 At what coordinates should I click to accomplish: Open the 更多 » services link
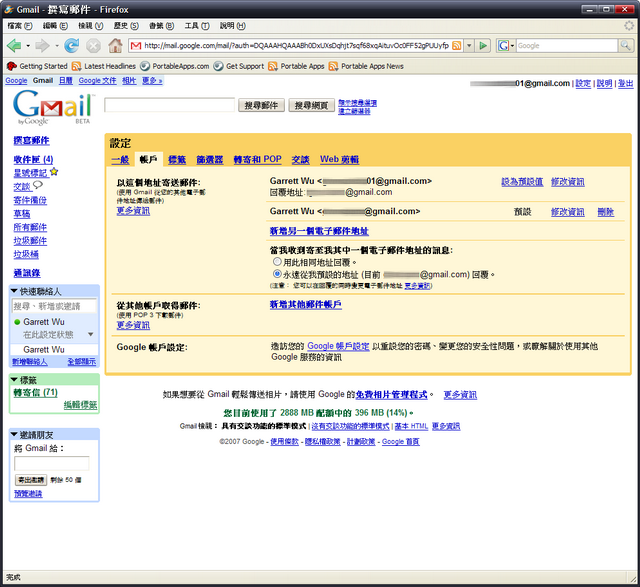[152, 81]
